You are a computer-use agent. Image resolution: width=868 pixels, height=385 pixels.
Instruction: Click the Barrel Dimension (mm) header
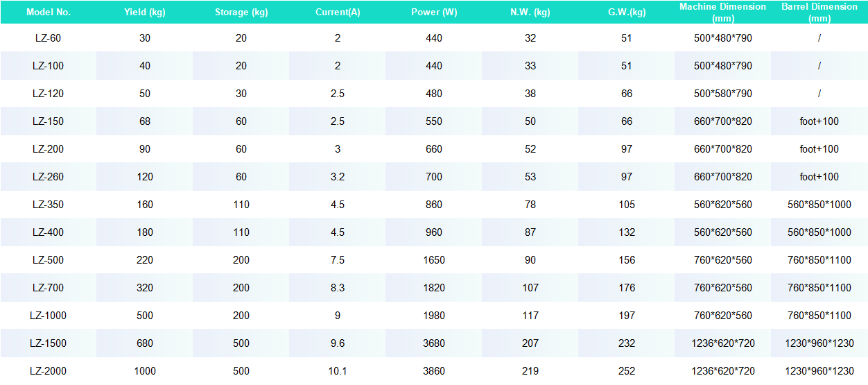click(x=819, y=12)
